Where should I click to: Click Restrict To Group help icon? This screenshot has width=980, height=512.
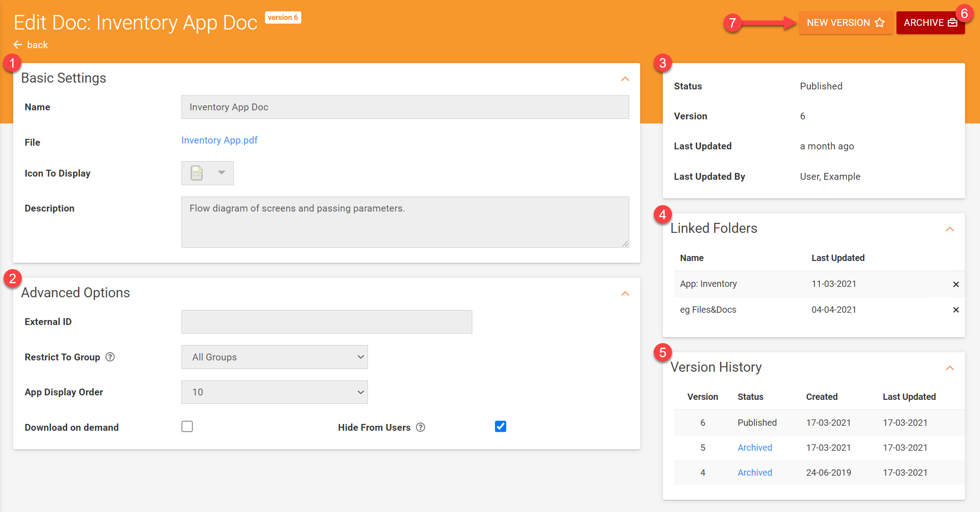point(110,357)
